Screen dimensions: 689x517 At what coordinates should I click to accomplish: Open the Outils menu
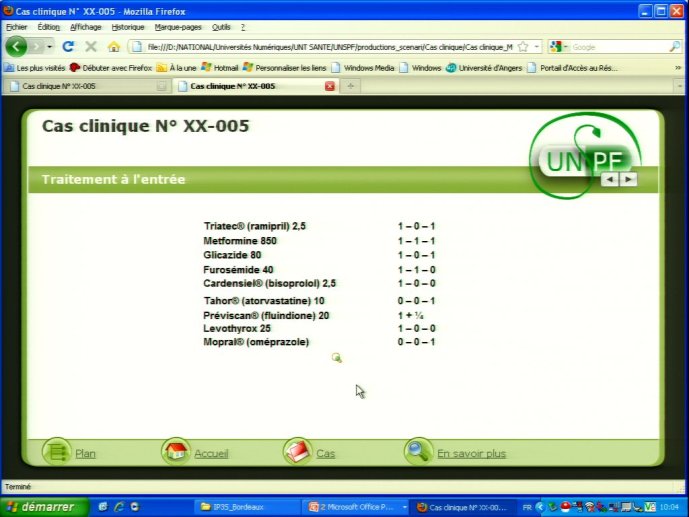coord(221,27)
